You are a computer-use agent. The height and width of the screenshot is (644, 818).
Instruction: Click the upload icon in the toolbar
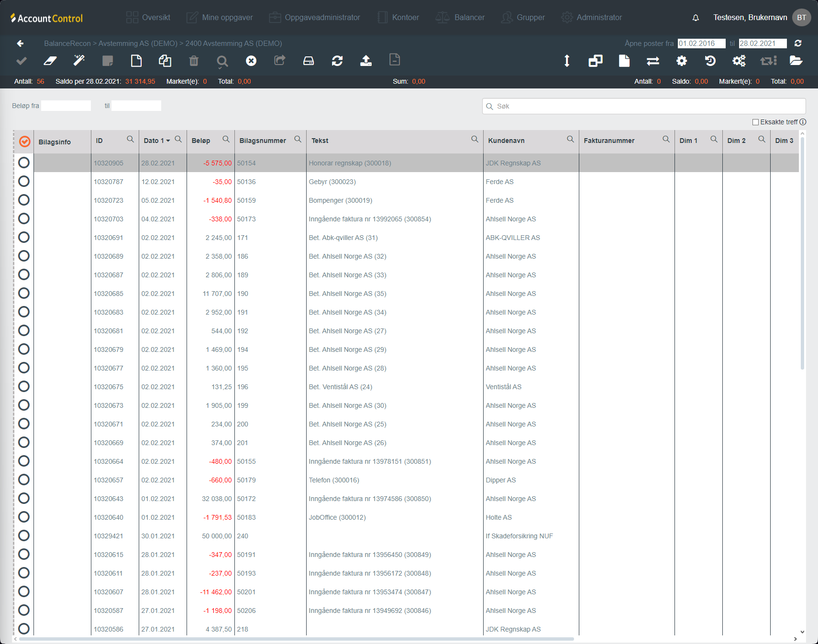(366, 61)
